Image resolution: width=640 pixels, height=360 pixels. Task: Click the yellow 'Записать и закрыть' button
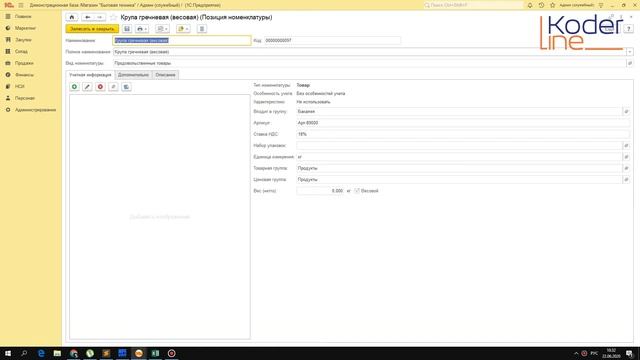tap(92, 29)
